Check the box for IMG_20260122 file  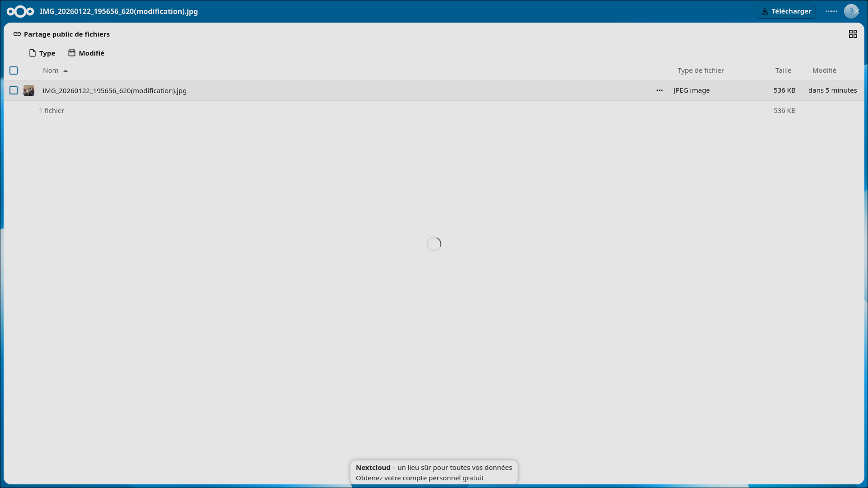point(14,90)
